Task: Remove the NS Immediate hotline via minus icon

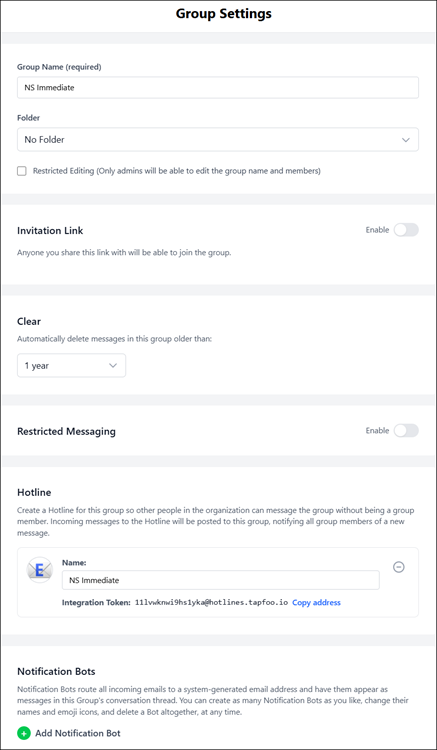Action: 399,567
